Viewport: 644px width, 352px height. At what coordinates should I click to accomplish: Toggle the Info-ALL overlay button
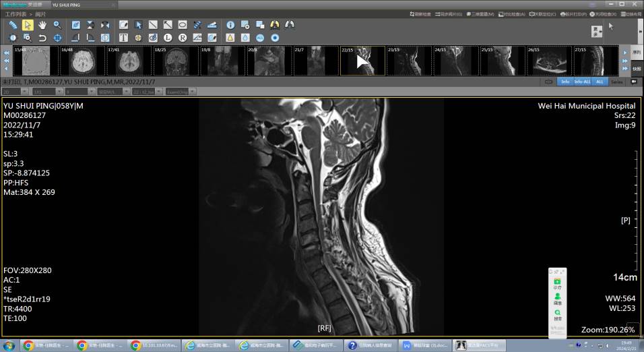point(582,82)
